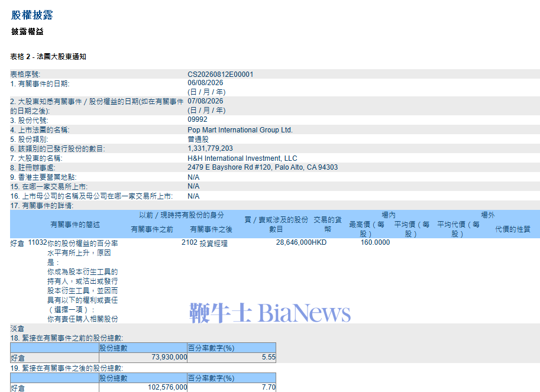Click the 場外 header
540x392 pixels.
[x=487, y=215]
